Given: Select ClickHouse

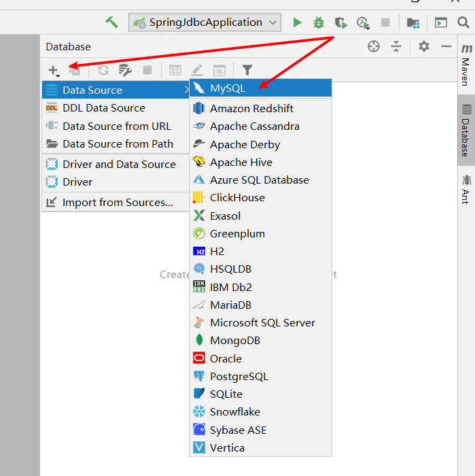Looking at the screenshot, I should (260, 198).
